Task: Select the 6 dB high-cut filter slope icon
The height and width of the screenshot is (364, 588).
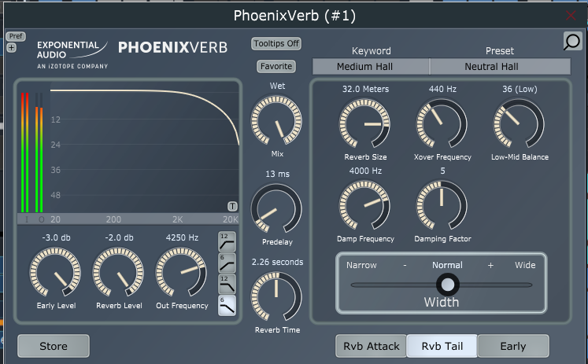Action: (227, 305)
